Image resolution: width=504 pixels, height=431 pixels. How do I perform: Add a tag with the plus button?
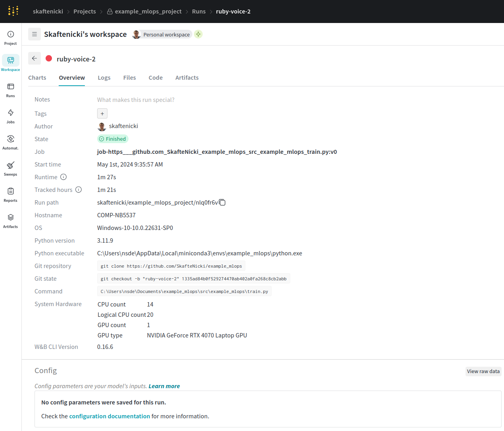(x=102, y=114)
